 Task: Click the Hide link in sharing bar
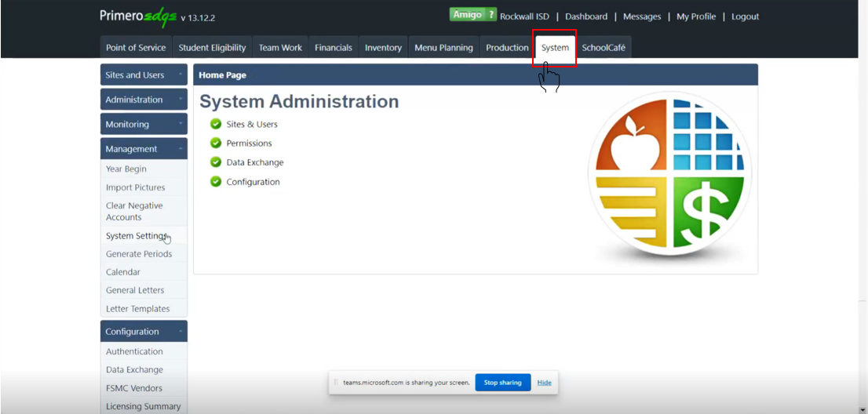click(x=544, y=383)
